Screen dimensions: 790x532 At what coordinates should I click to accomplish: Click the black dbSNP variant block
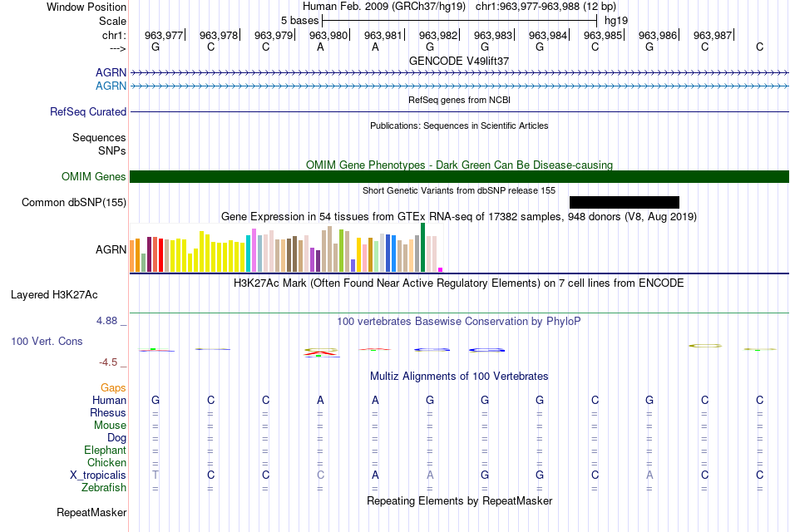tap(625, 203)
